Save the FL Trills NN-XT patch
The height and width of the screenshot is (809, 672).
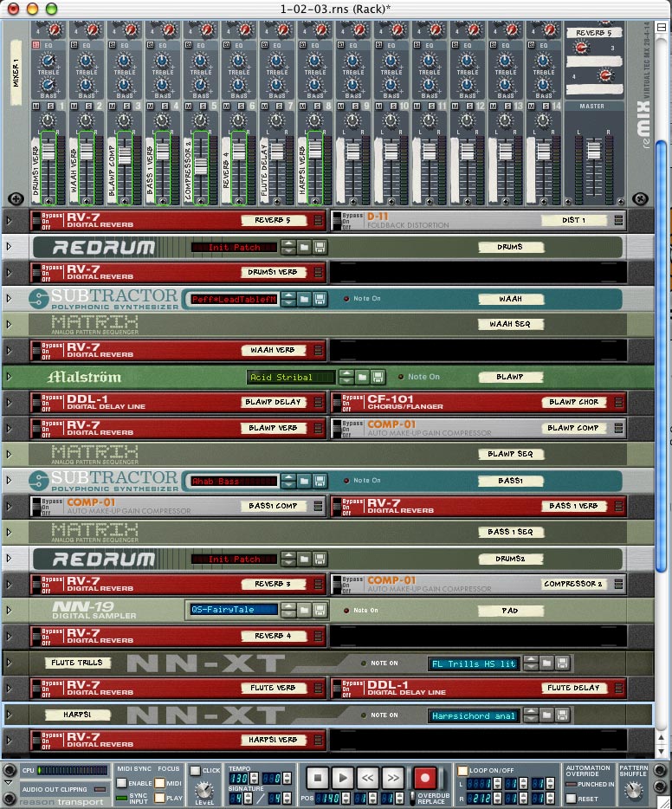point(563,663)
